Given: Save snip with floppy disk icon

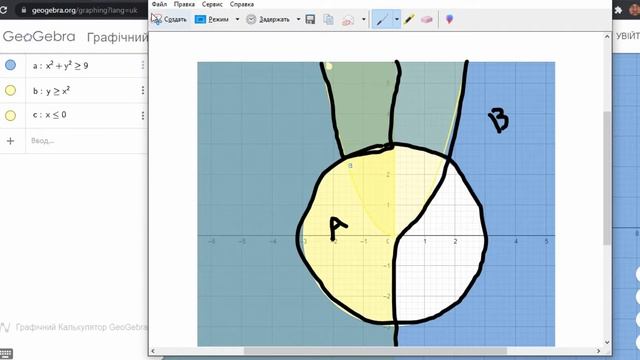Looking at the screenshot, I should point(310,19).
